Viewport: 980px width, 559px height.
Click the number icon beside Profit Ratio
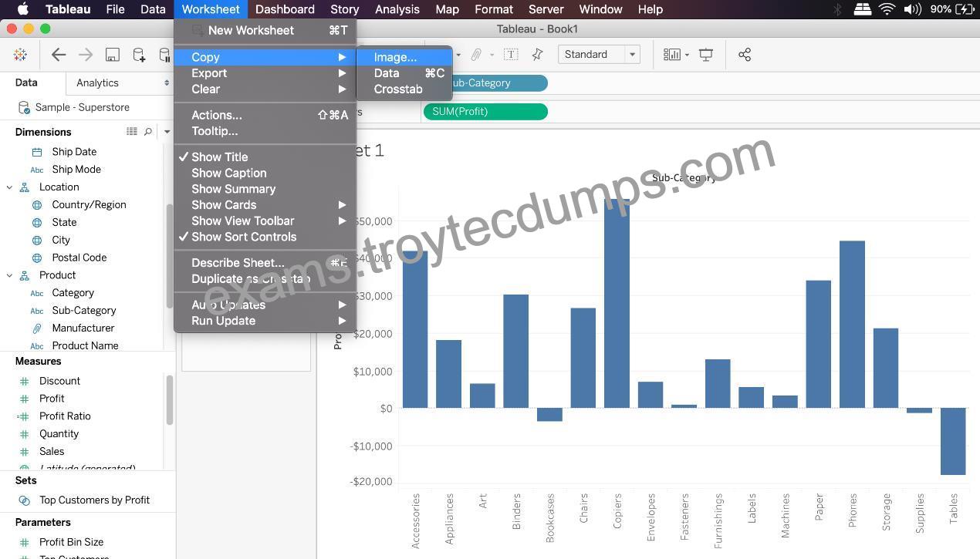23,416
